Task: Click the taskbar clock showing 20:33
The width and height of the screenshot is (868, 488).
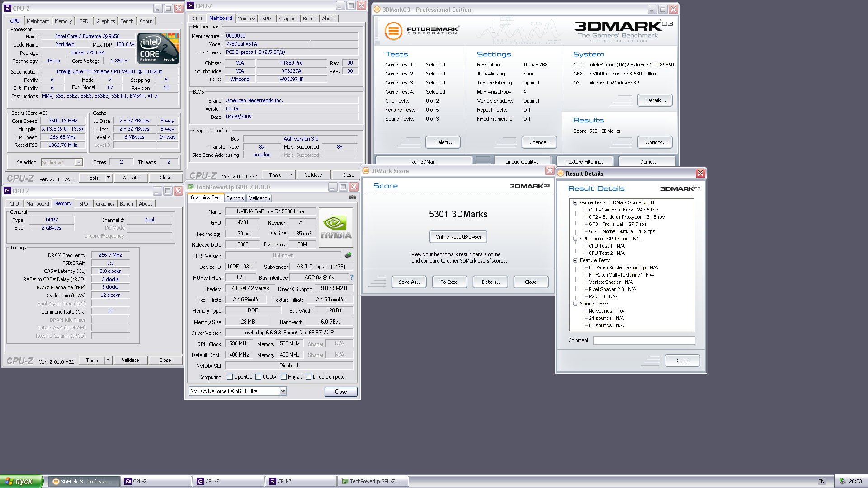Action: coord(855,481)
